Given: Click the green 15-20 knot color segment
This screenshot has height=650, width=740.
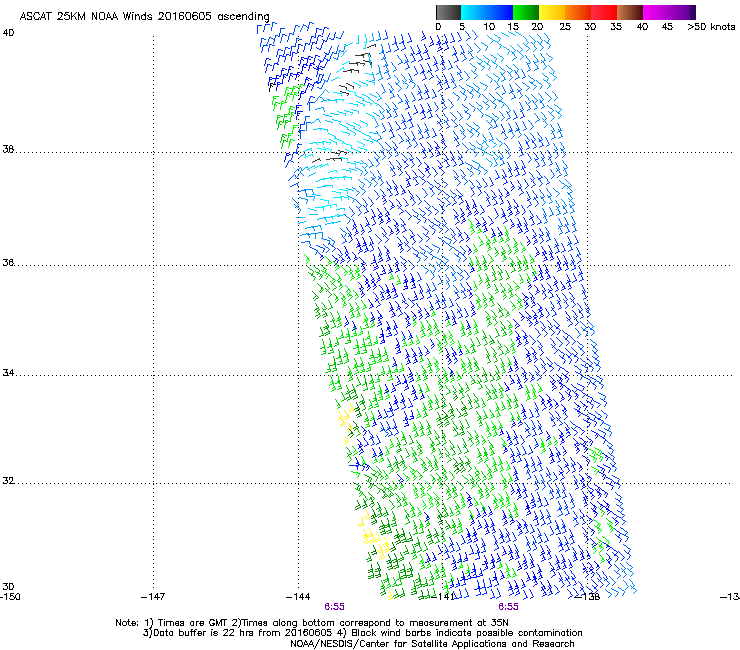Looking at the screenshot, I should coord(526,12).
